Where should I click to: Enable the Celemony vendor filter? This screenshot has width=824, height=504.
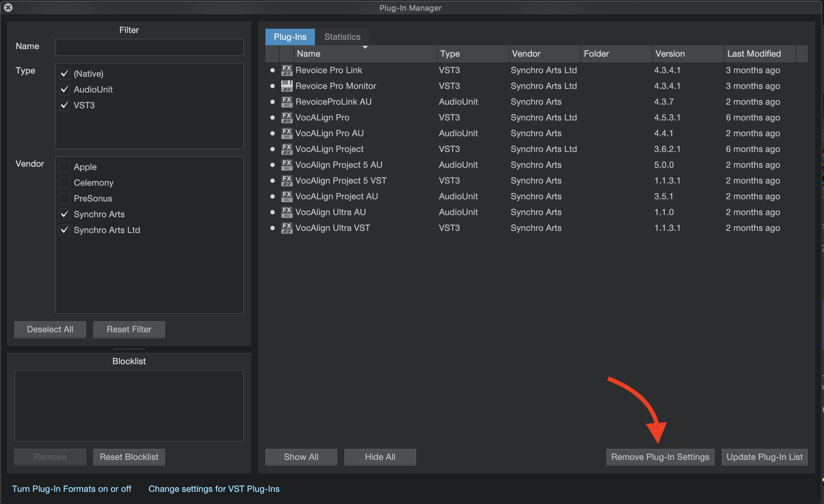point(65,183)
